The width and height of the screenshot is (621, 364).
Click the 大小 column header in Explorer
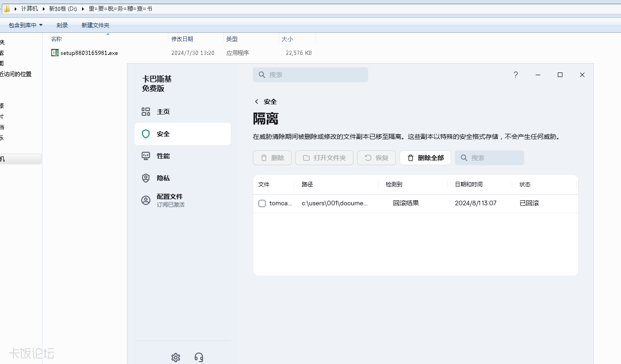pyautogui.click(x=287, y=39)
